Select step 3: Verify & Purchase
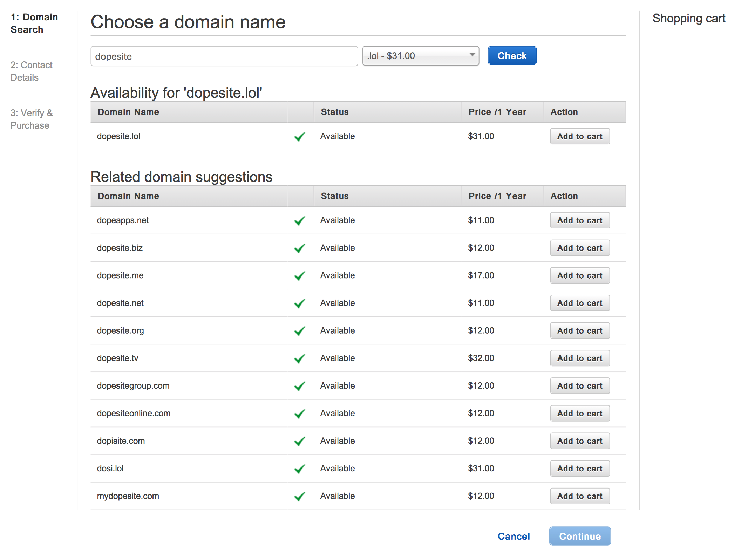Viewport: 741px width, 560px height. click(x=32, y=119)
